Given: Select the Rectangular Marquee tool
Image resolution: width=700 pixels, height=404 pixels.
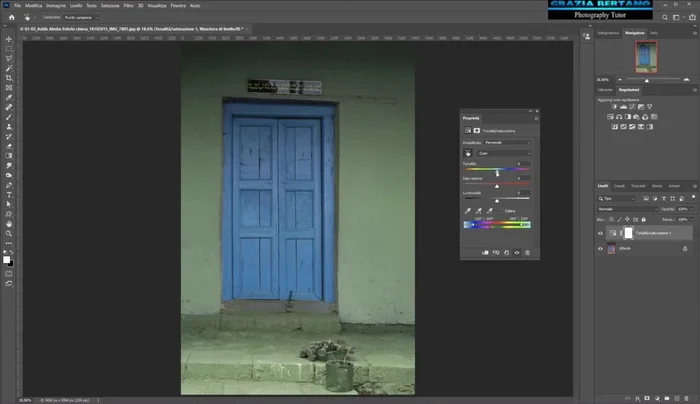Looking at the screenshot, I should click(8, 49).
